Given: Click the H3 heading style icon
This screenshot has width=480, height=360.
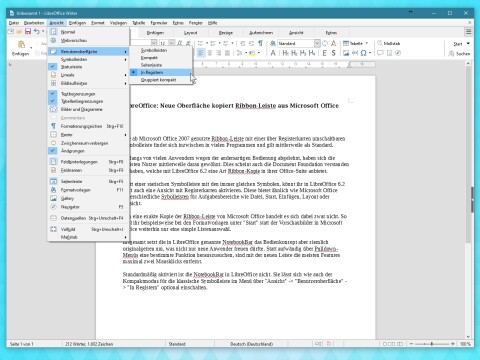Looking at the screenshot, I should coord(303,53).
